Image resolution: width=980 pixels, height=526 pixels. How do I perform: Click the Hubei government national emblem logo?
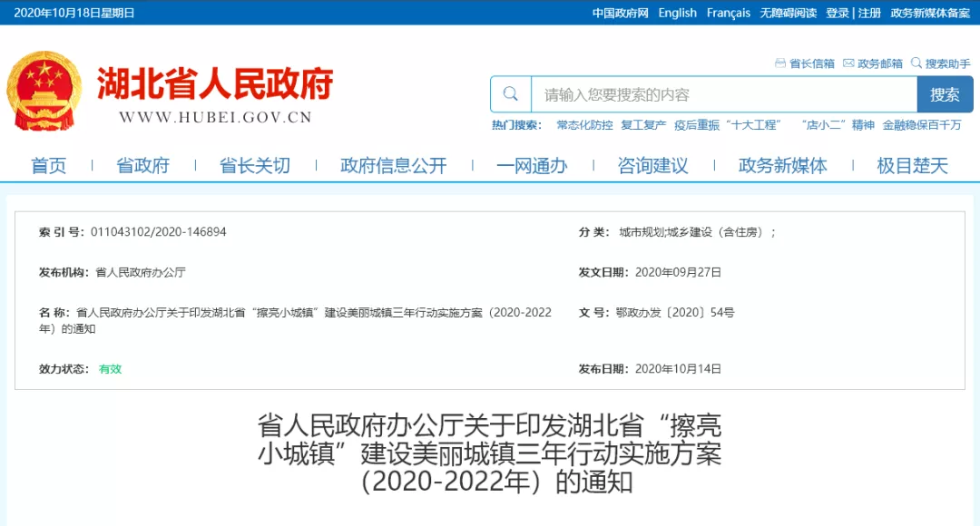pos(43,91)
